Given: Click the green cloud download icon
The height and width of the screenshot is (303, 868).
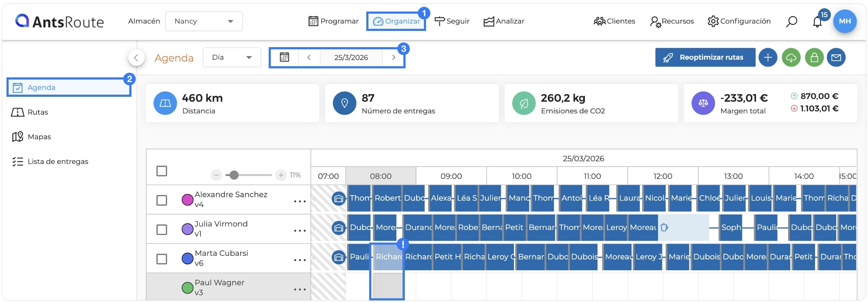Looking at the screenshot, I should 791,58.
